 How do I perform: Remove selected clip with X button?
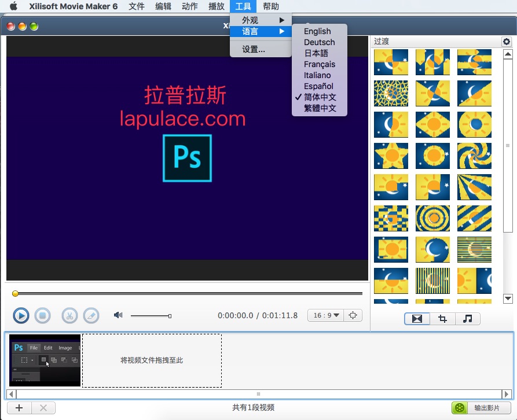tap(43, 408)
